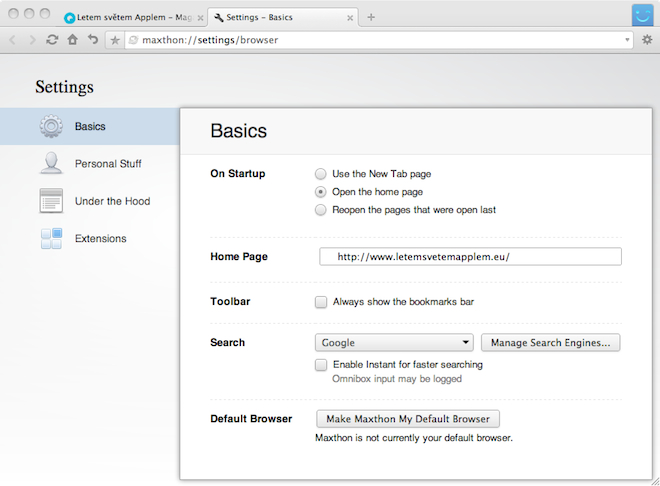Click the forward navigation arrow

32,40
